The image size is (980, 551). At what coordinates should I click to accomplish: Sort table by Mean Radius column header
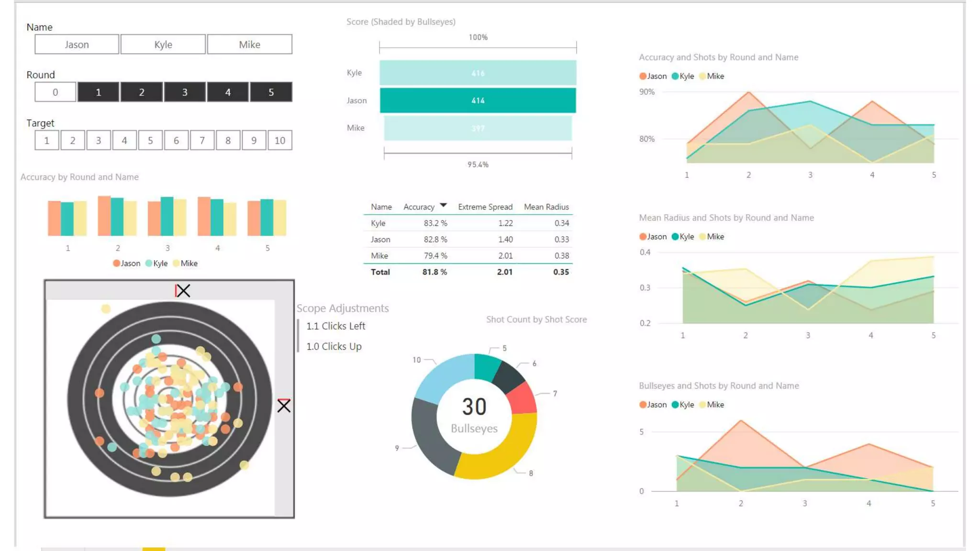click(546, 207)
